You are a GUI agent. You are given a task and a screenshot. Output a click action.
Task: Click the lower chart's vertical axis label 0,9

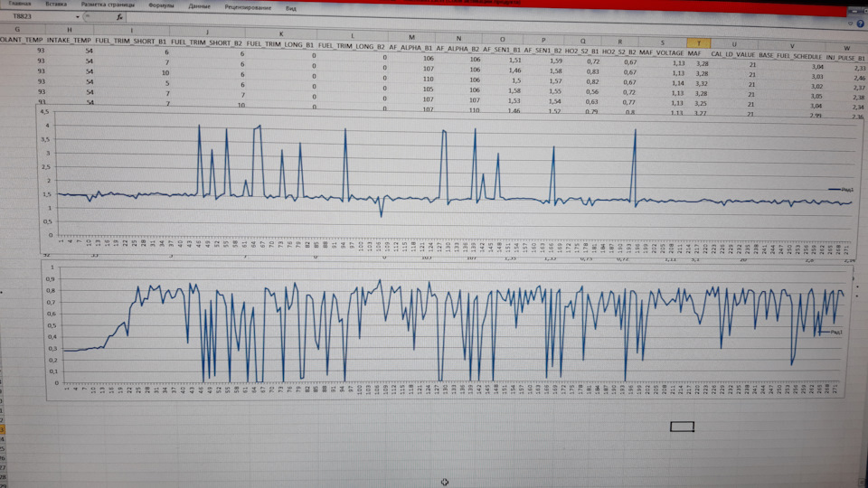(x=50, y=279)
